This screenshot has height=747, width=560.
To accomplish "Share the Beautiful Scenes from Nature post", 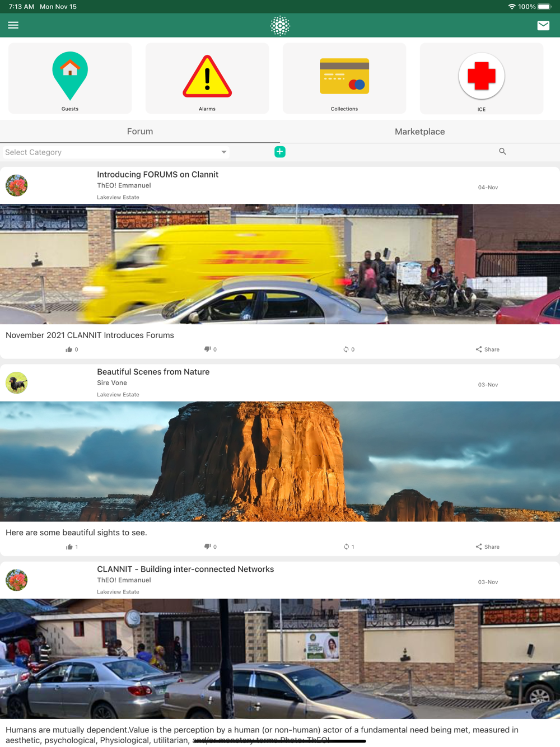I will [x=488, y=547].
